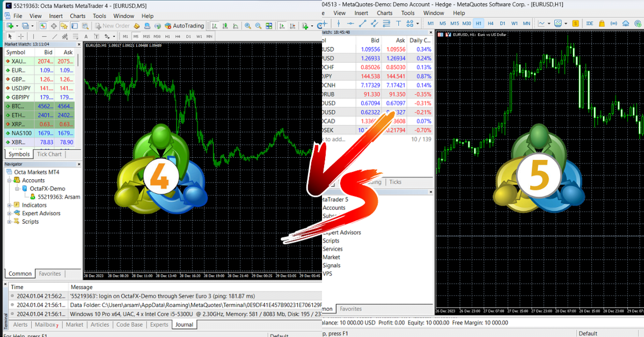Image resolution: width=644 pixels, height=337 pixels.
Task: Select the XBR row in MT4 Market Watch
Action: tap(40, 142)
